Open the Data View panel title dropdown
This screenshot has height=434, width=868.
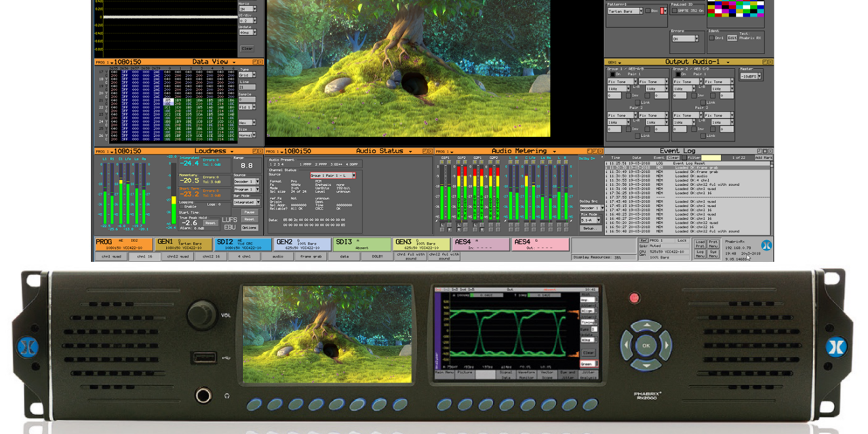(235, 62)
